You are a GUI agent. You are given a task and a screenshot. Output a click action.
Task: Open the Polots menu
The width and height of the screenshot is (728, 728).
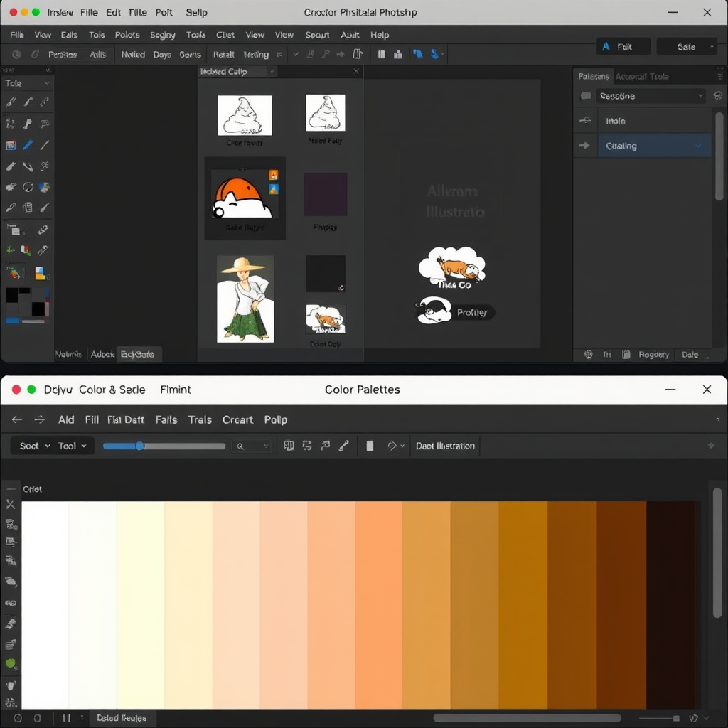click(x=127, y=35)
